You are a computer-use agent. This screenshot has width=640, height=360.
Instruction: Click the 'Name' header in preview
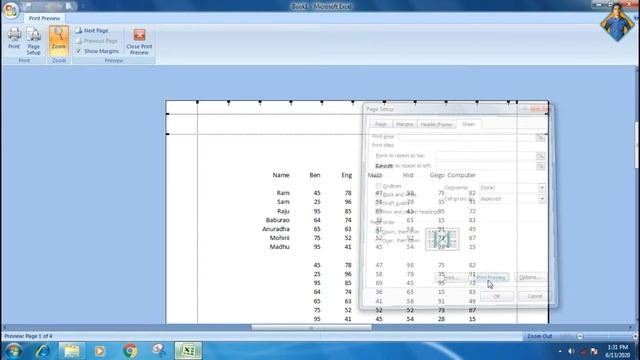pos(281,175)
